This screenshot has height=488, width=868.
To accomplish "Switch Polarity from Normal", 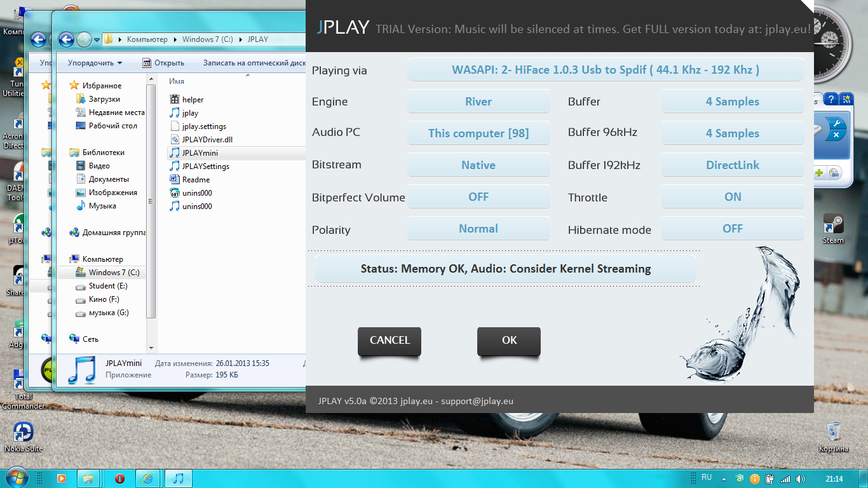I will click(478, 229).
